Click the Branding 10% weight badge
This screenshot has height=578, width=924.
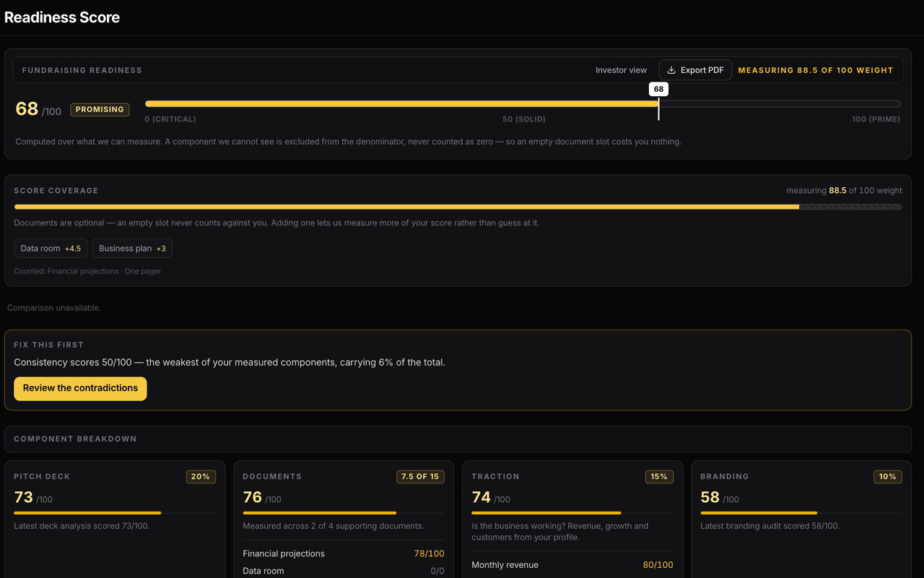coord(888,477)
